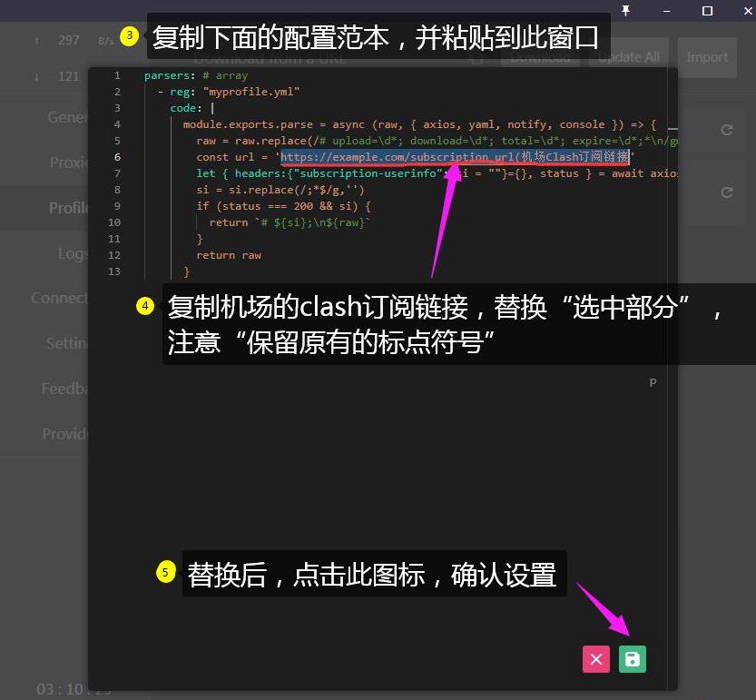Click 'const url' on line 6

tap(225, 157)
